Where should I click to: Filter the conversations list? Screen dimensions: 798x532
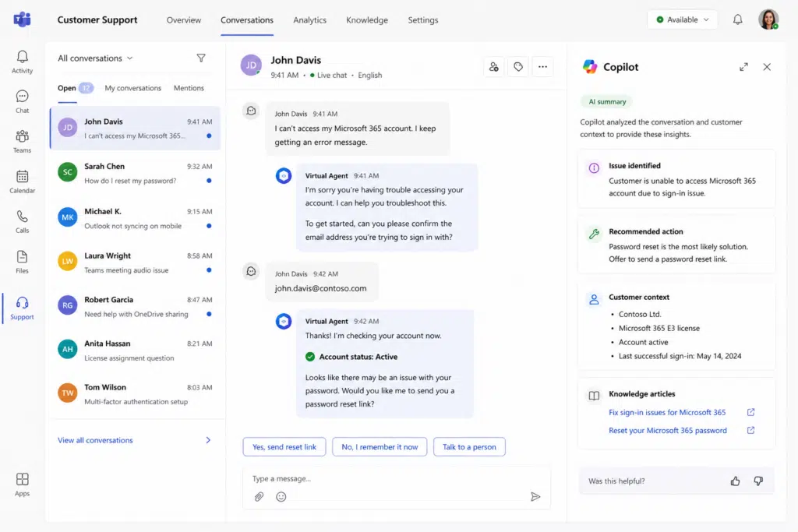[x=201, y=58]
